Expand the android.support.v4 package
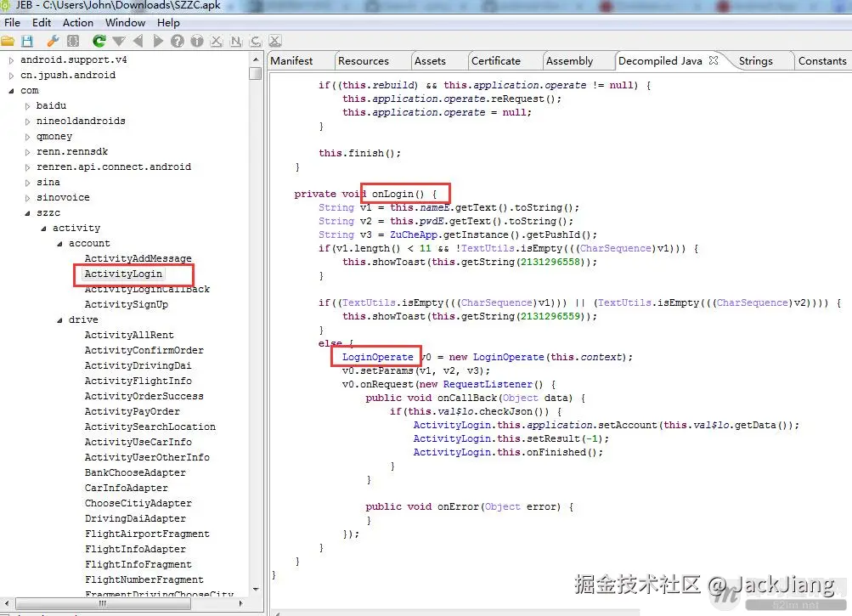852x616 pixels. 11,60
